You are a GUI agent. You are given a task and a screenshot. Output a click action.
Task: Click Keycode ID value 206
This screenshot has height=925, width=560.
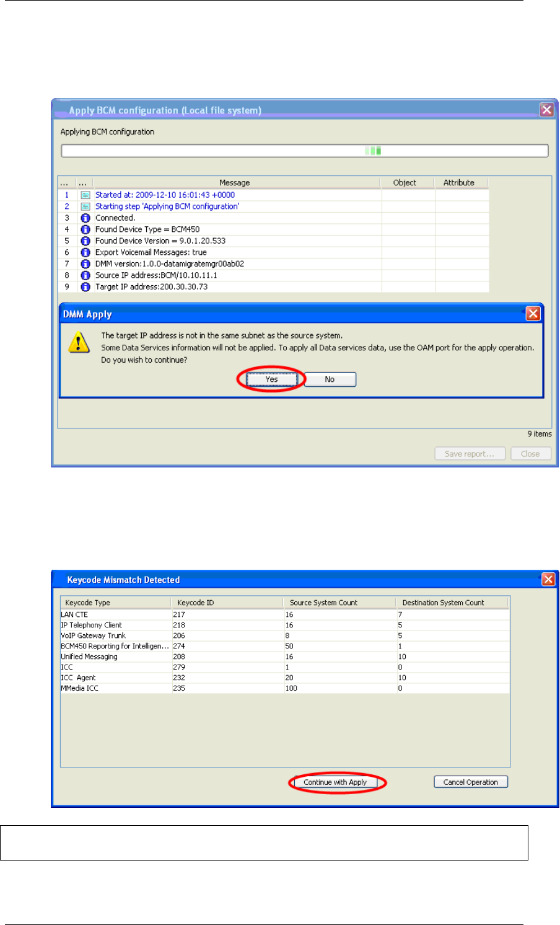pyautogui.click(x=179, y=635)
